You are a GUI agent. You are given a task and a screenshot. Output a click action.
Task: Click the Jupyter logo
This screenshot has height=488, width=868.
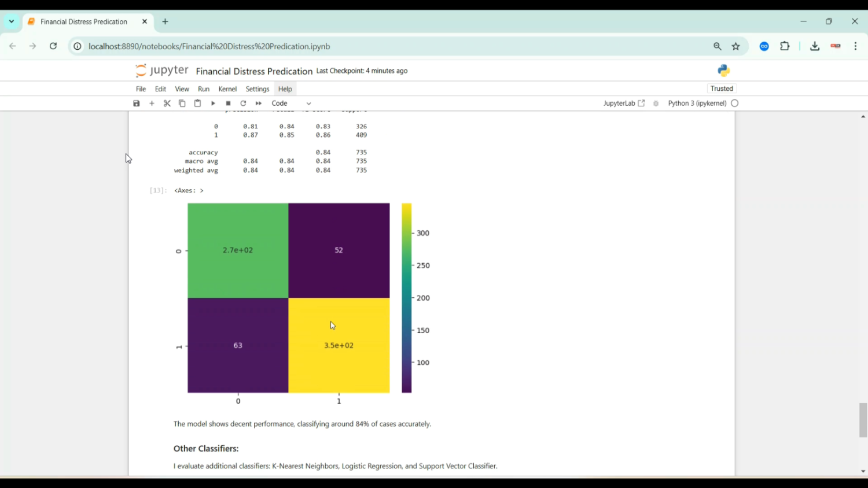click(x=162, y=71)
